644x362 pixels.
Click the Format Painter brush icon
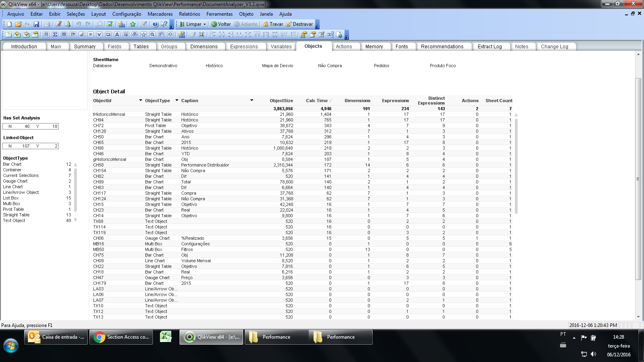pyautogui.click(x=193, y=35)
